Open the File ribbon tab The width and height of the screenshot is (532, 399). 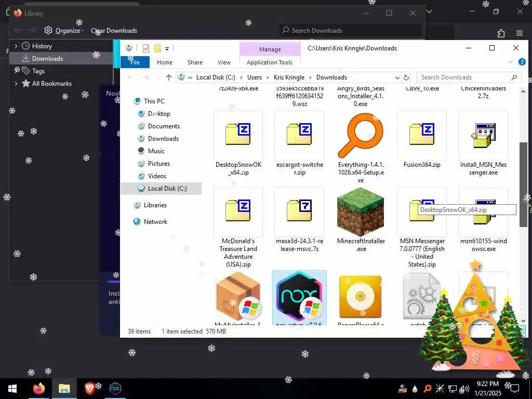(x=135, y=62)
